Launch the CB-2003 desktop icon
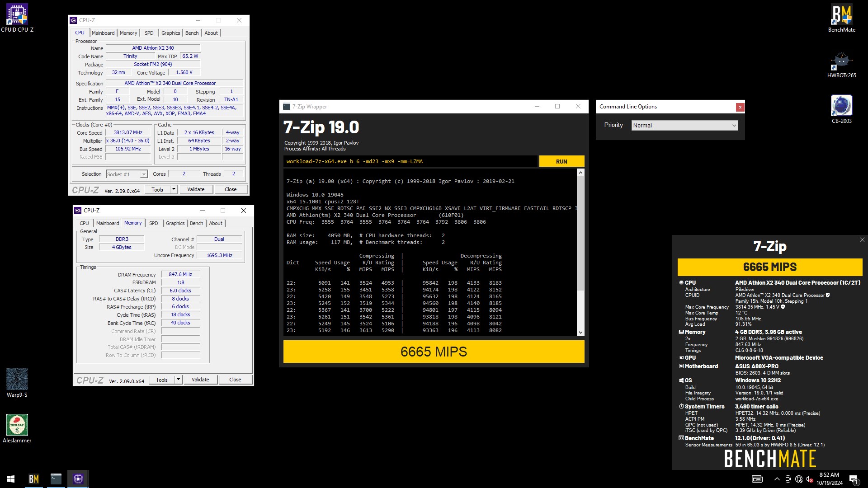This screenshot has width=868, height=488. click(x=841, y=109)
